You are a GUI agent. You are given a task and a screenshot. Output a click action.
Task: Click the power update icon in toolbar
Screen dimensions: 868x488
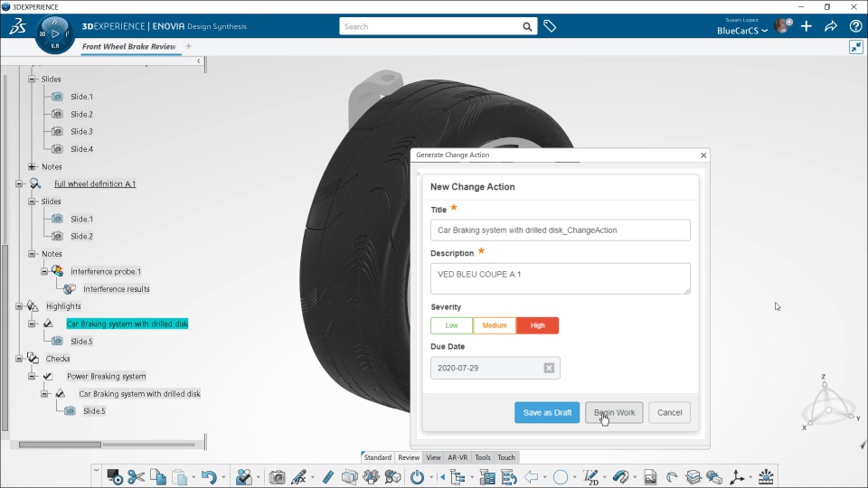417,477
